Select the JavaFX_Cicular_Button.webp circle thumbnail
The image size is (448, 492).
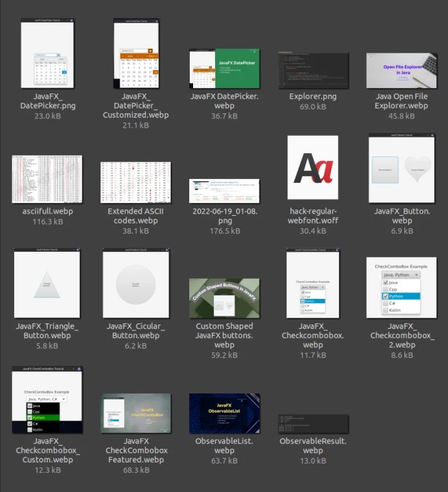click(x=136, y=283)
